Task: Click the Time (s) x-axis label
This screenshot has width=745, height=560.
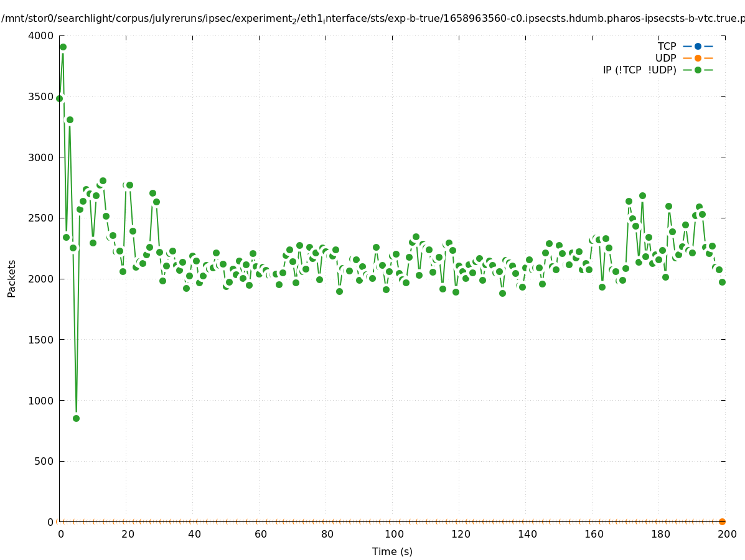Action: point(392,551)
